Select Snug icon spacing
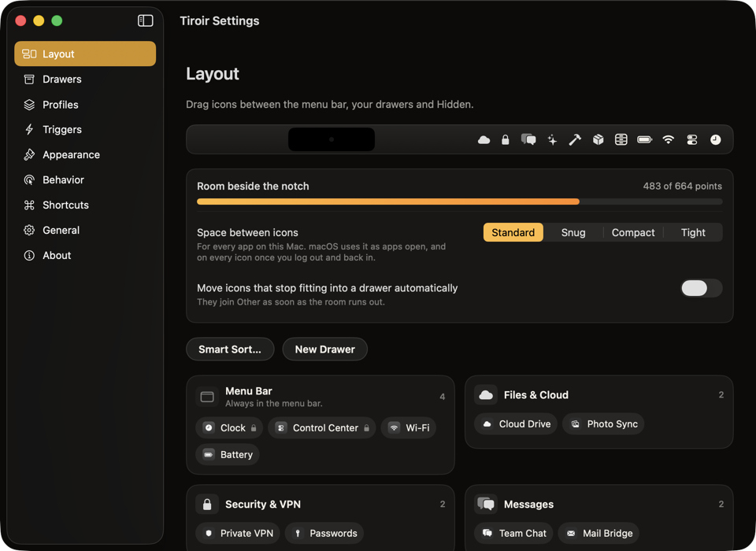Screen dimensions: 756x551 pos(573,232)
